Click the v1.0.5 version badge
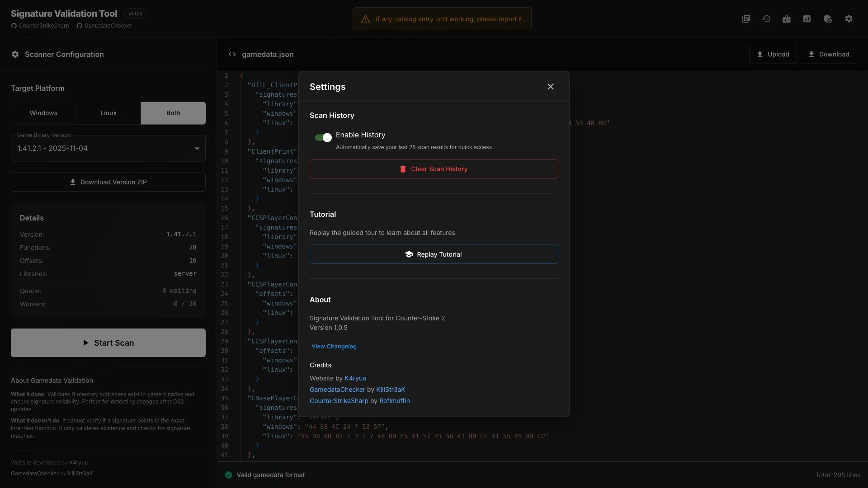This screenshot has width=868, height=488. pos(135,14)
